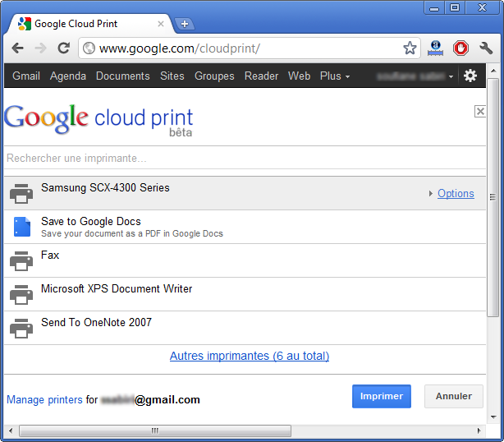Select Send To OneNote 2007
This screenshot has width=504, height=442.
(x=245, y=328)
